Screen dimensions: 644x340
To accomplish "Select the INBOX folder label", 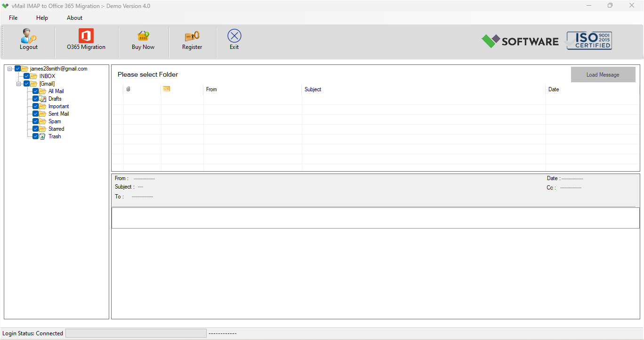I will [x=47, y=76].
